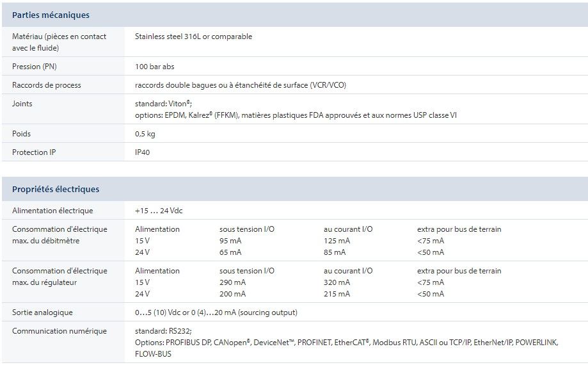The height and width of the screenshot is (365, 588).
Task: Click the Propriétés électriques section header
Action: coord(56,189)
